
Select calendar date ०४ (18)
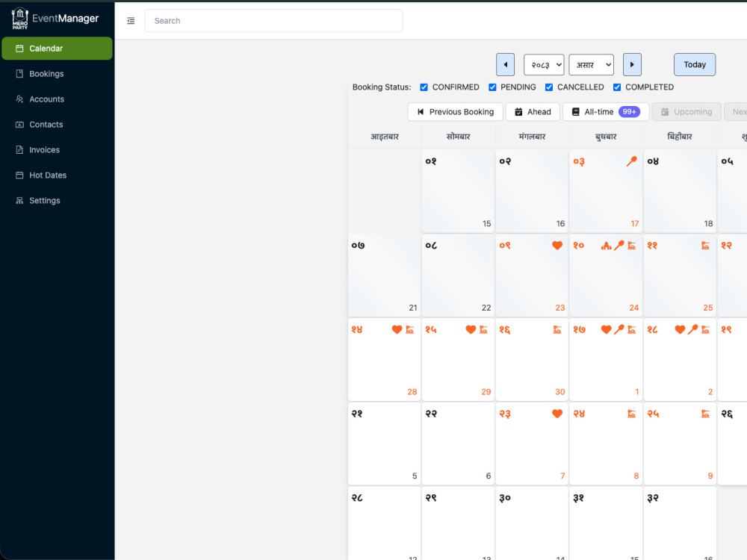coord(680,191)
